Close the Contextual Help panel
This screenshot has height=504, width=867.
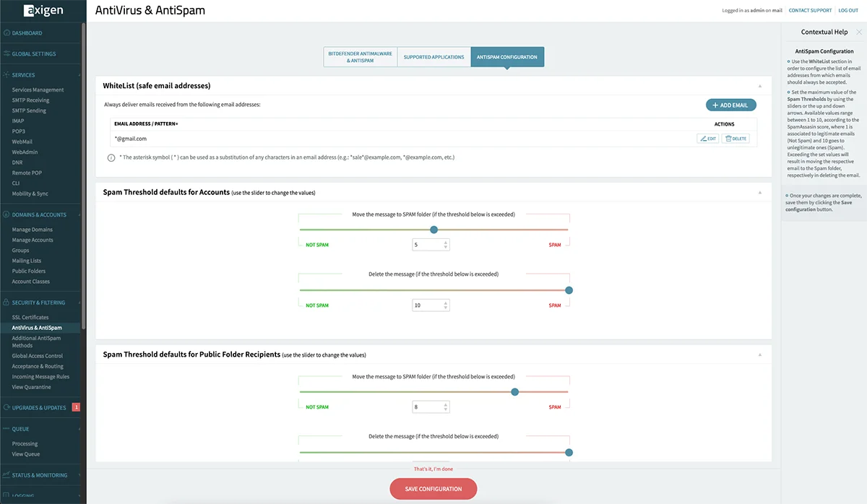tap(858, 32)
